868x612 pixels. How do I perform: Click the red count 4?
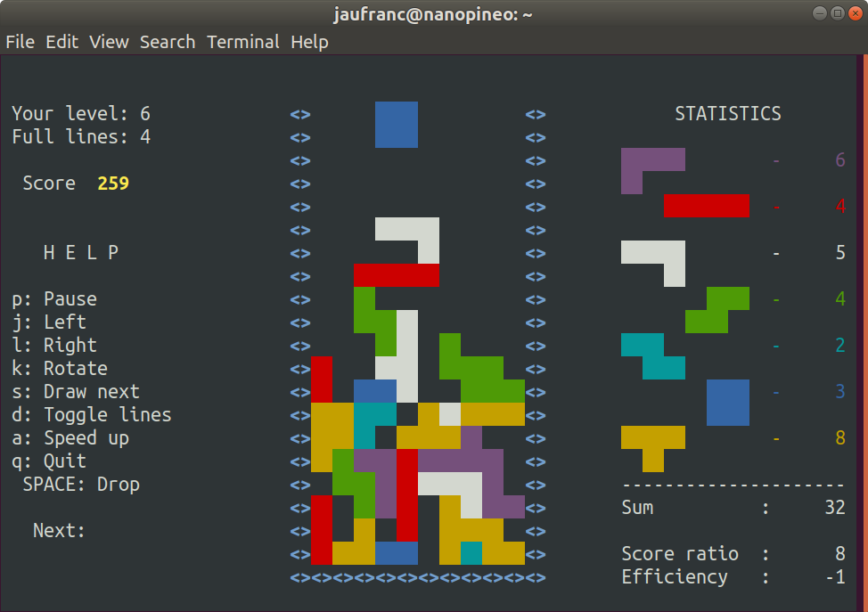click(x=840, y=207)
